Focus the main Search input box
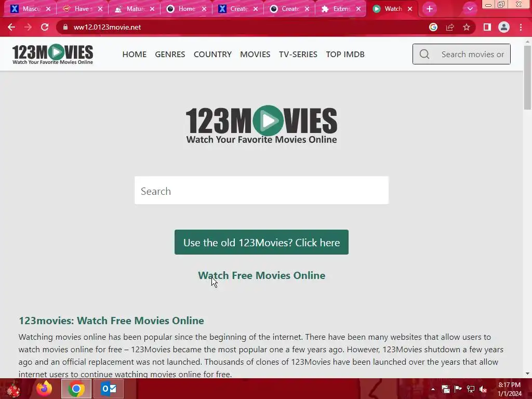 [x=262, y=190]
